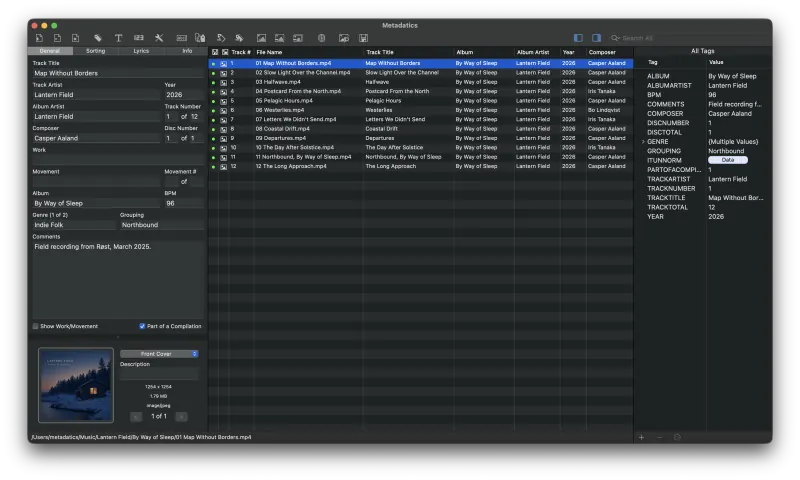This screenshot has width=800, height=480.
Task: Click the text 'T' toolbar icon
Action: pos(118,38)
